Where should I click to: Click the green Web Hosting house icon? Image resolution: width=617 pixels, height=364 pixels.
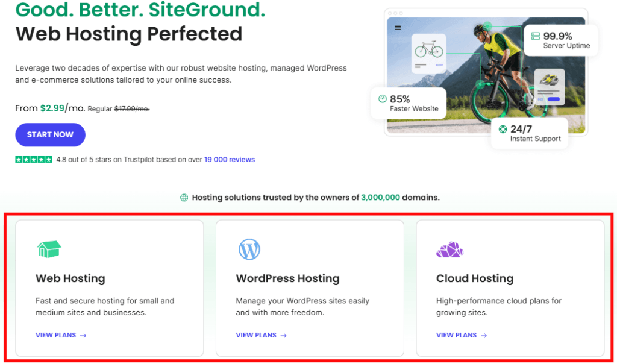tap(49, 249)
